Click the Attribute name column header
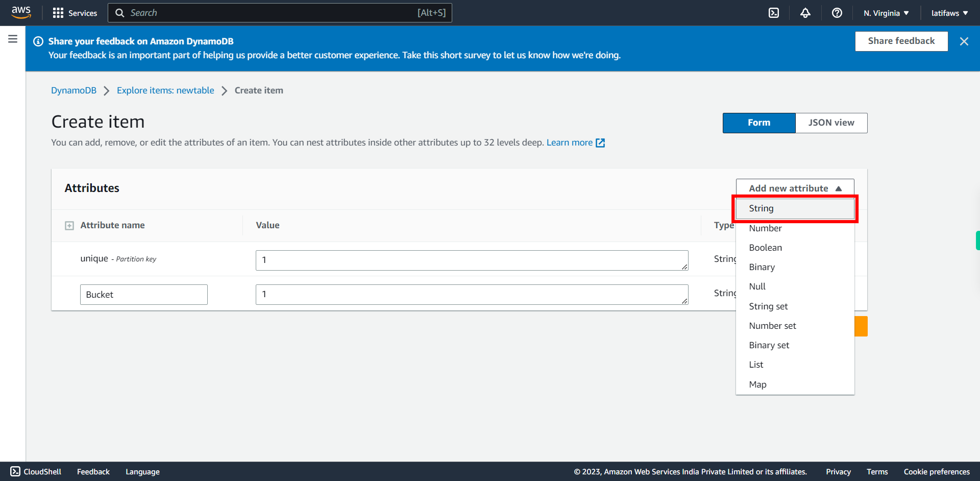 coord(112,225)
